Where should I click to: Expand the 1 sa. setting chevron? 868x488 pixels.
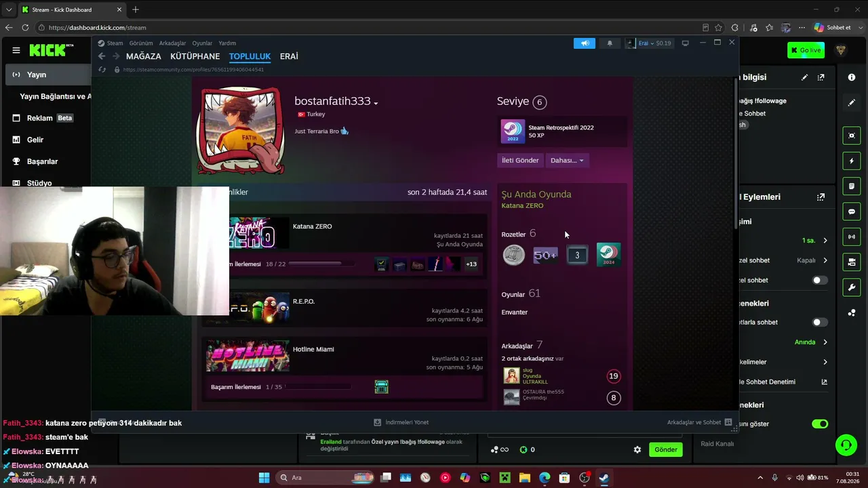pos(825,241)
